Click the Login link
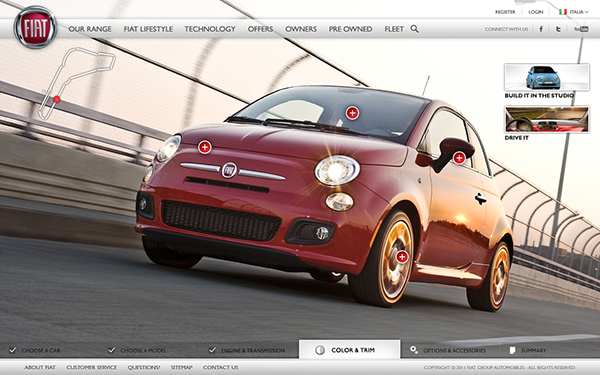This screenshot has width=600, height=375. 536,12
